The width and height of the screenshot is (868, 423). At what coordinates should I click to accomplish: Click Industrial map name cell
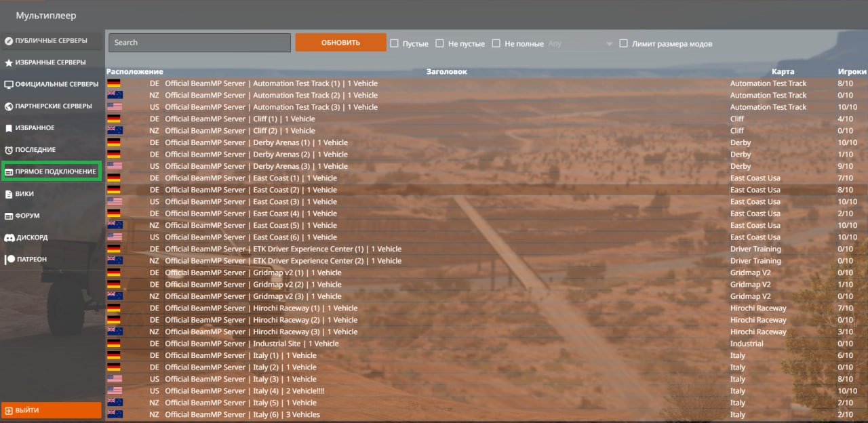pyautogui.click(x=747, y=344)
